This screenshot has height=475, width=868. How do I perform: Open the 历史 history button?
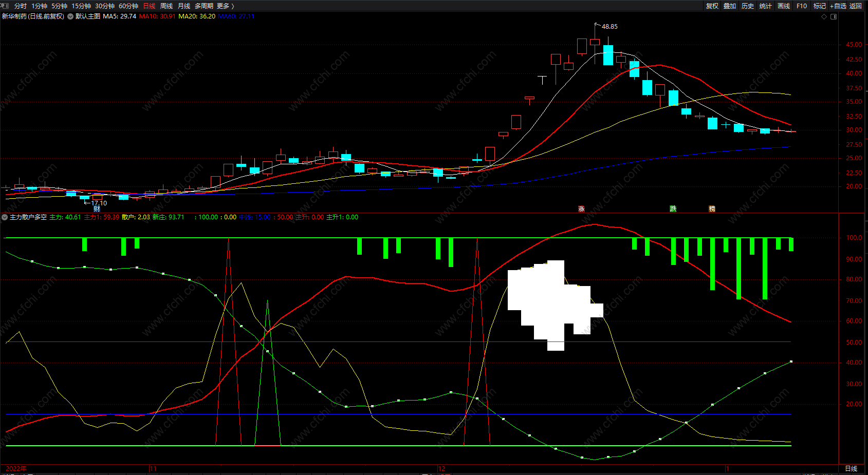(x=748, y=6)
